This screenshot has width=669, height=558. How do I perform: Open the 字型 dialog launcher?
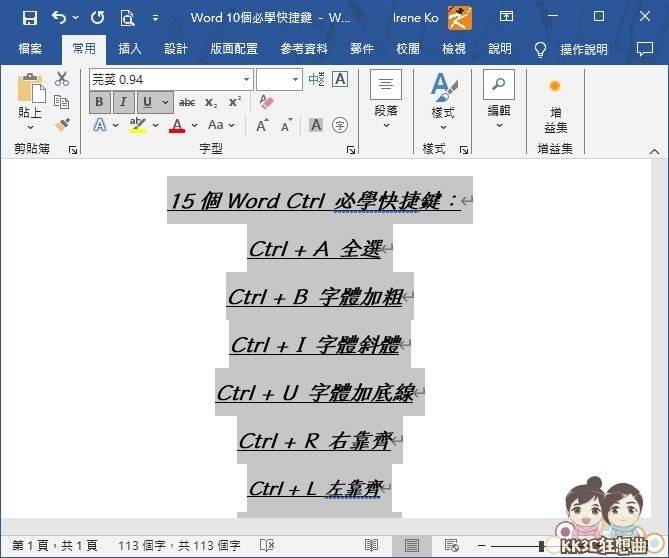tap(351, 149)
